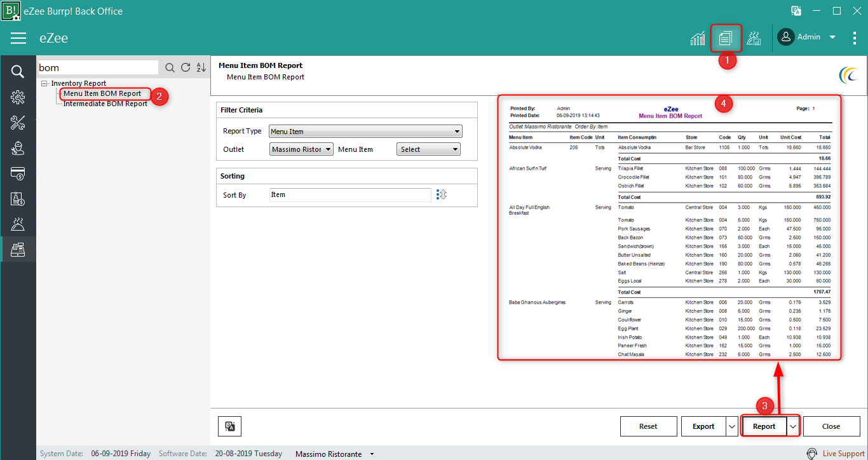Open the Menu Item Select dropdown
This screenshot has width=868, height=460.
point(428,149)
